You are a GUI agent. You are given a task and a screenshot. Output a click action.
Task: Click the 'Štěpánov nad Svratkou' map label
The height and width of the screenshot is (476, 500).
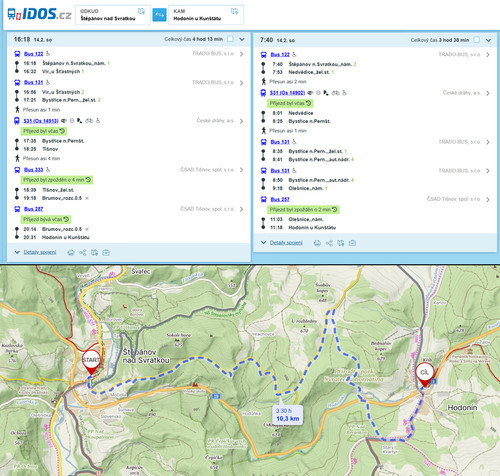[x=146, y=356]
